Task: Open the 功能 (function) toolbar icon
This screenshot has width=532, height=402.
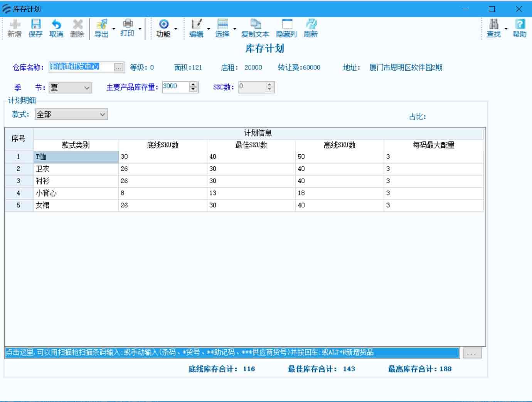Action: pos(163,28)
